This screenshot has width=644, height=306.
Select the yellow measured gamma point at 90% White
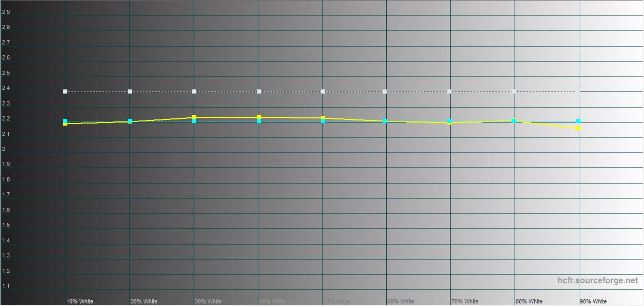point(578,128)
